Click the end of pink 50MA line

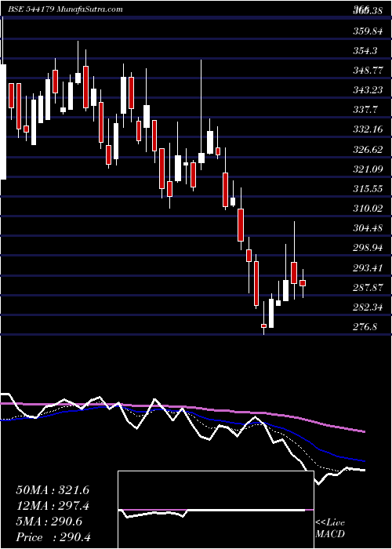[x=364, y=431]
